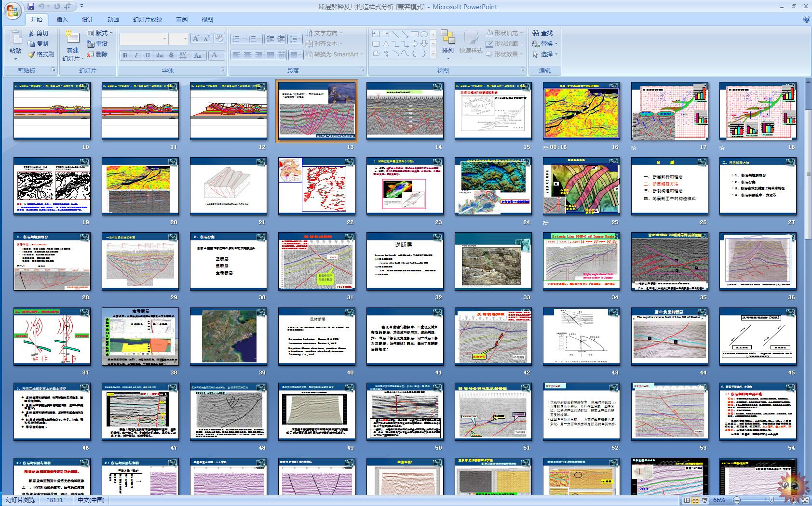Viewport: 812px width, 506px height.
Task: Open the Insert (插入) tab
Action: pyautogui.click(x=62, y=20)
